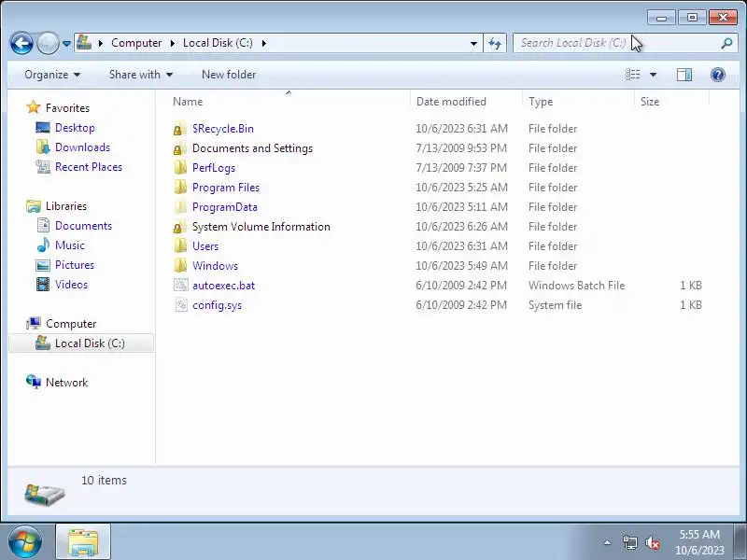The image size is (747, 560).
Task: Toggle the preview pane
Action: pos(684,75)
